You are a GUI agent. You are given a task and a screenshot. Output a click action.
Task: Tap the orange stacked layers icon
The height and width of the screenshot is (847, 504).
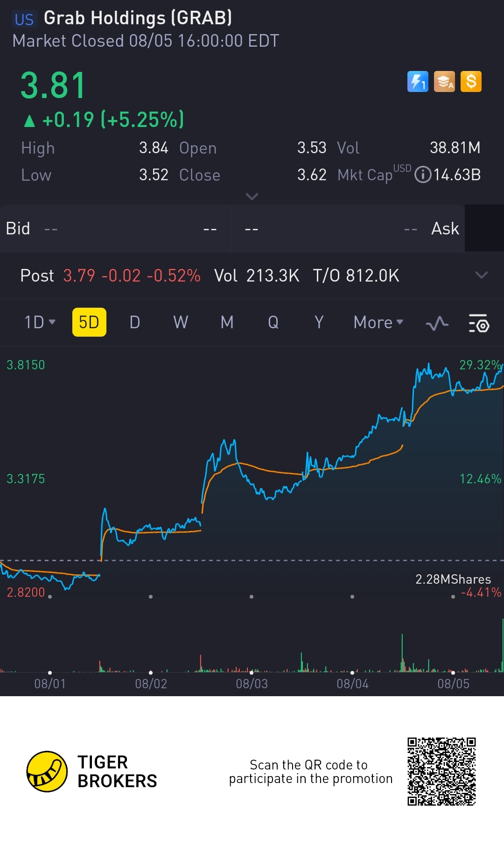click(x=444, y=82)
